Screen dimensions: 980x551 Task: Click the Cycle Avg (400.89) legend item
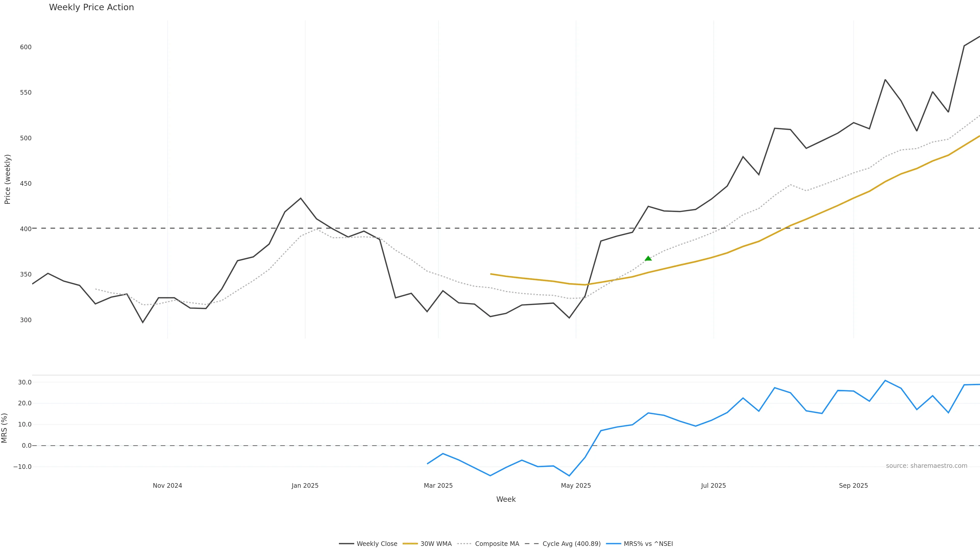click(571, 544)
